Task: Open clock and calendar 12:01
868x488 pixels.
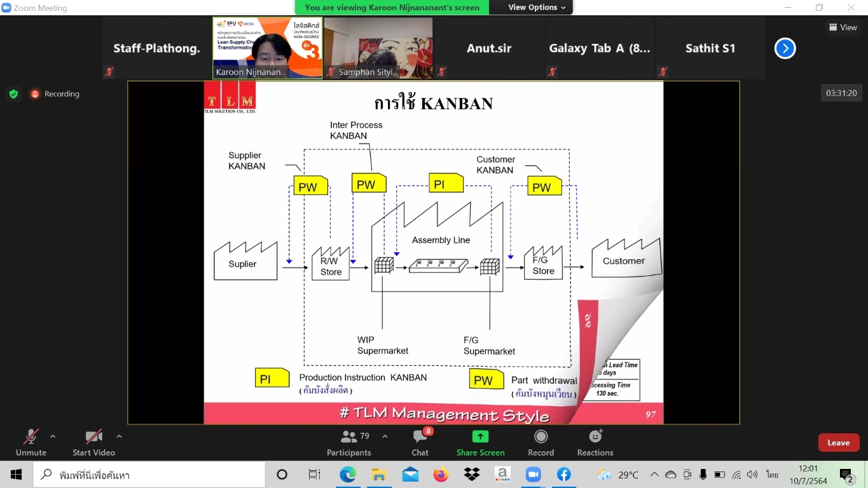Action: [808, 475]
